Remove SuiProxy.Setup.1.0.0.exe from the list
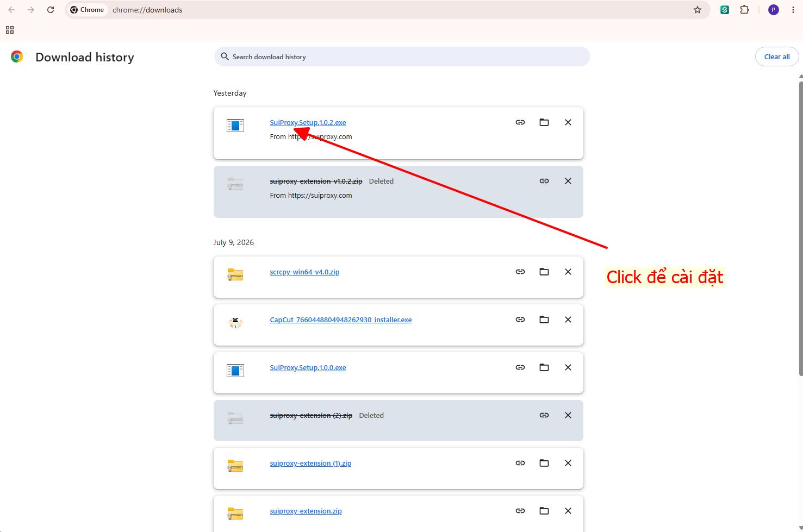Screen dimensions: 803x532 [568, 367]
